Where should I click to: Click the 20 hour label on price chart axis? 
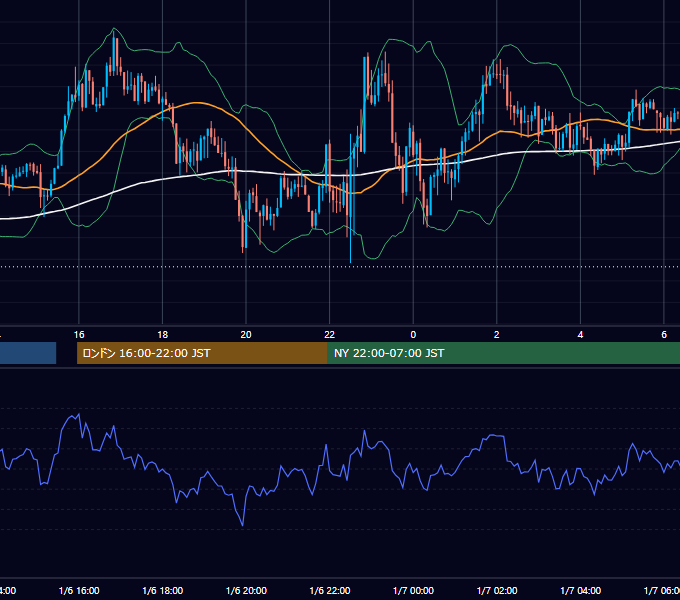(x=246, y=335)
